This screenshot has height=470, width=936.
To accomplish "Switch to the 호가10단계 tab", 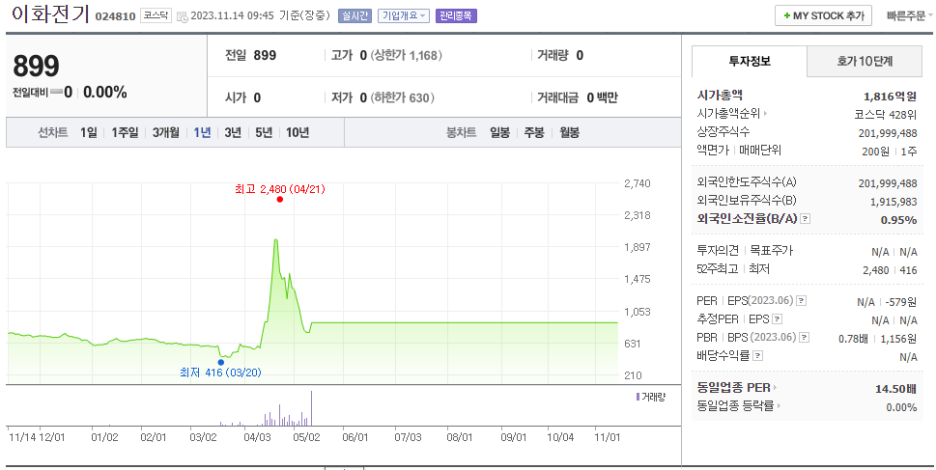I will coord(864,61).
